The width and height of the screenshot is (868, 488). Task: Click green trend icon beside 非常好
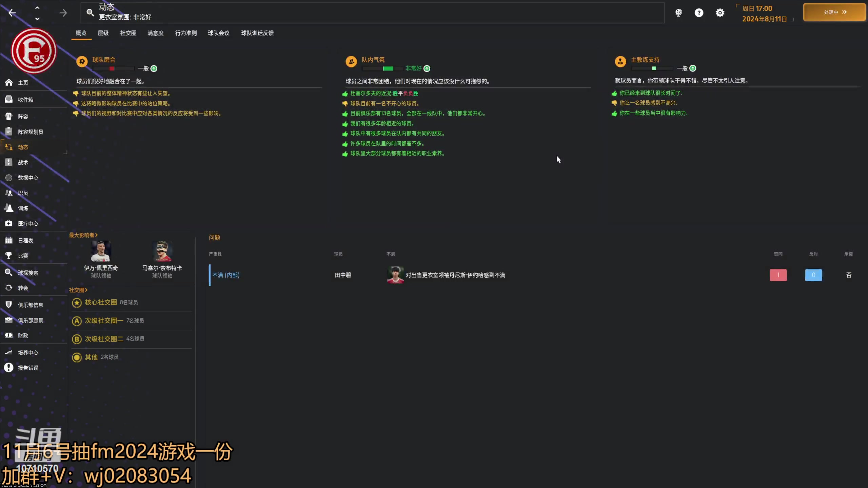pos(427,68)
